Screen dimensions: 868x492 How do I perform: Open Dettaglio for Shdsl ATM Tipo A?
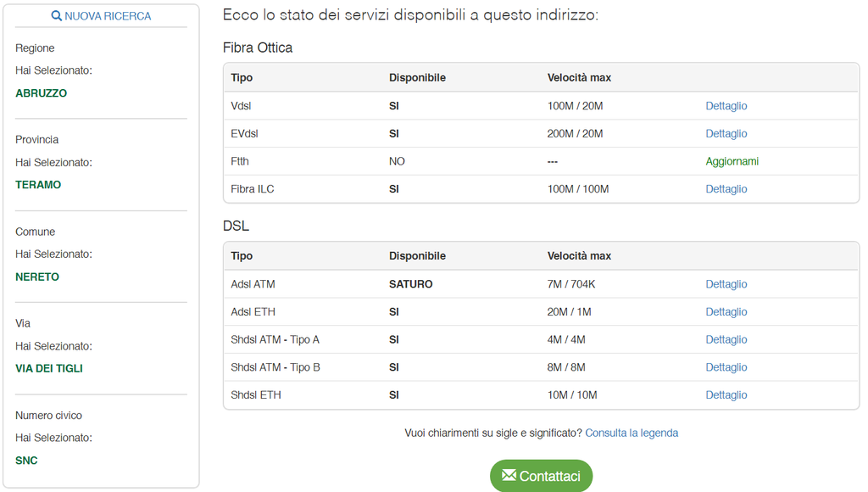[x=726, y=339]
